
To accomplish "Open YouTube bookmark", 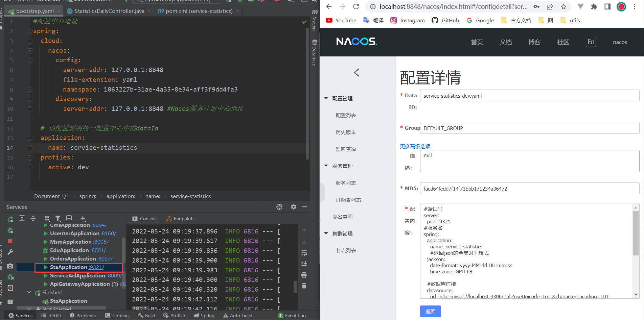I will [341, 20].
